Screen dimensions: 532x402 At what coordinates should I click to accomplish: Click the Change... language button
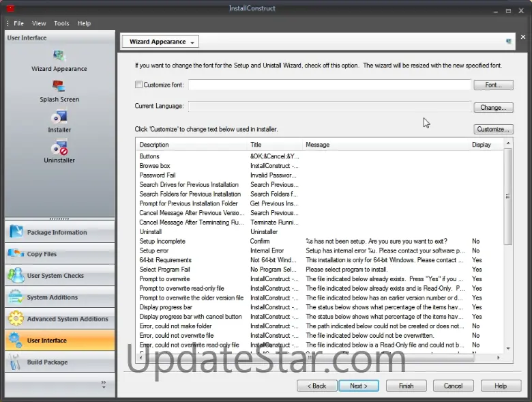pyautogui.click(x=493, y=107)
